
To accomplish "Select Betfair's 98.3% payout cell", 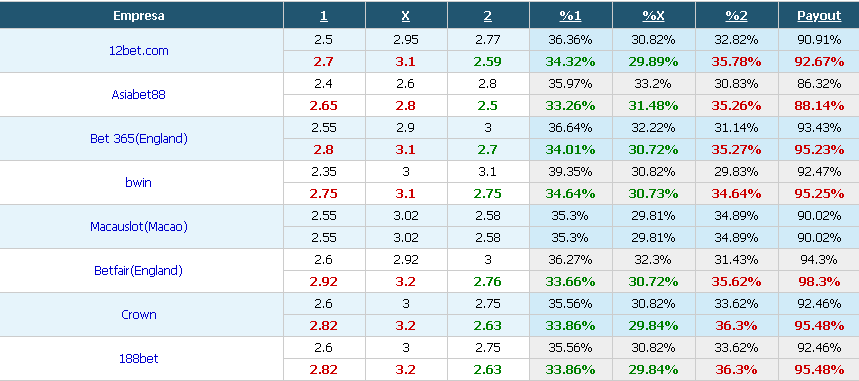I will [x=819, y=282].
